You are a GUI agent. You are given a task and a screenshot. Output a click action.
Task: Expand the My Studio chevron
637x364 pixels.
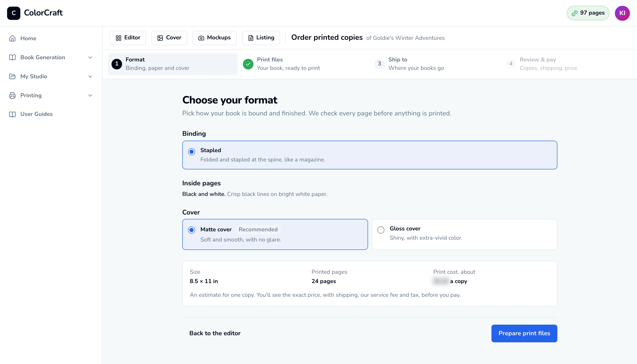pyautogui.click(x=90, y=76)
